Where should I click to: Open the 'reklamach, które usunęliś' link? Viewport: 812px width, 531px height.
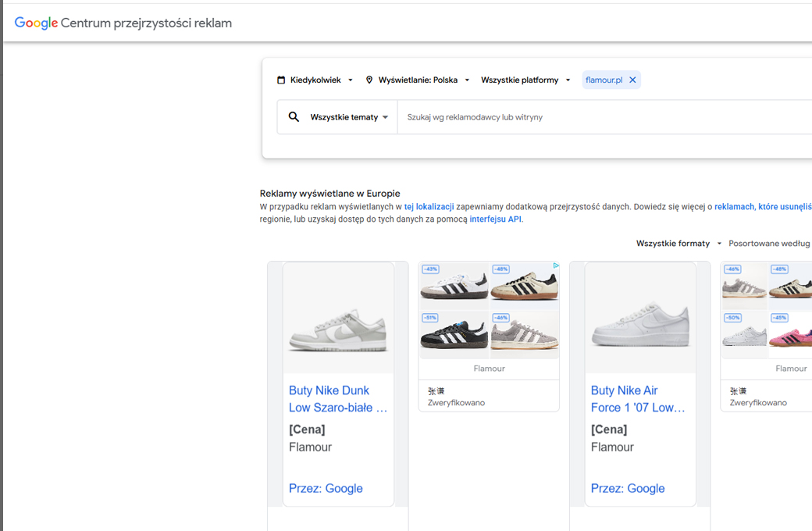763,207
